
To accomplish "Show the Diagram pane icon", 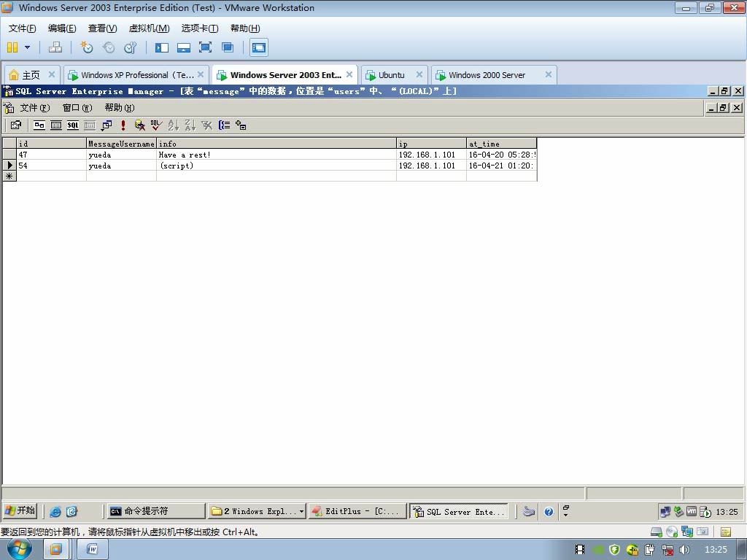I will (39, 125).
